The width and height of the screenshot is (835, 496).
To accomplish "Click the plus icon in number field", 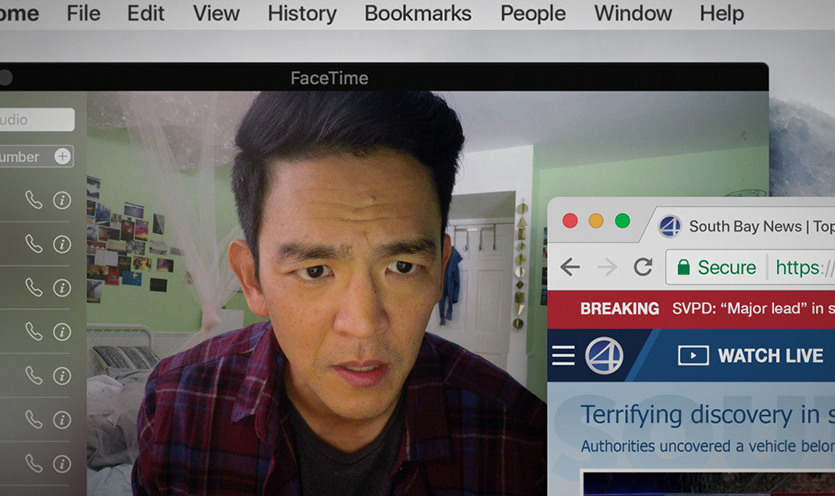I will (x=63, y=157).
